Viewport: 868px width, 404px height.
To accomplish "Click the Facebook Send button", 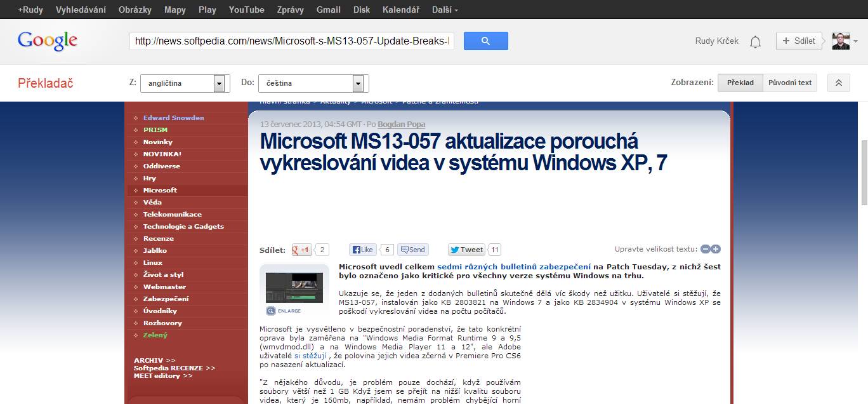I will pyautogui.click(x=412, y=250).
